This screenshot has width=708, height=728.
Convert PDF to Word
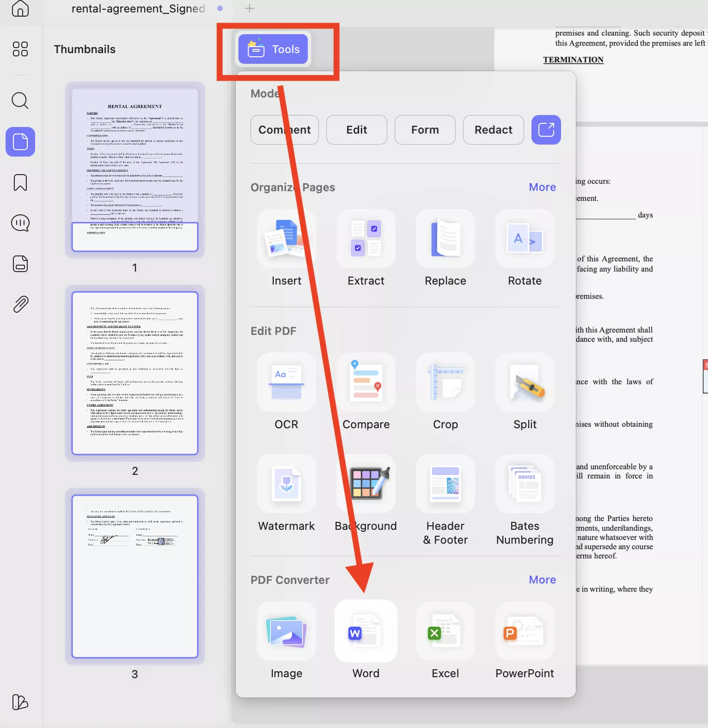366,641
